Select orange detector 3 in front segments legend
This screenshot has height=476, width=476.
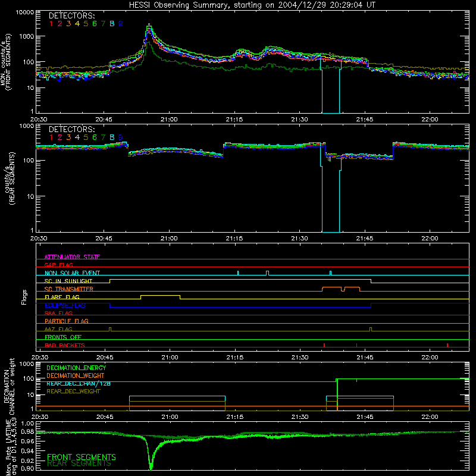[68, 24]
